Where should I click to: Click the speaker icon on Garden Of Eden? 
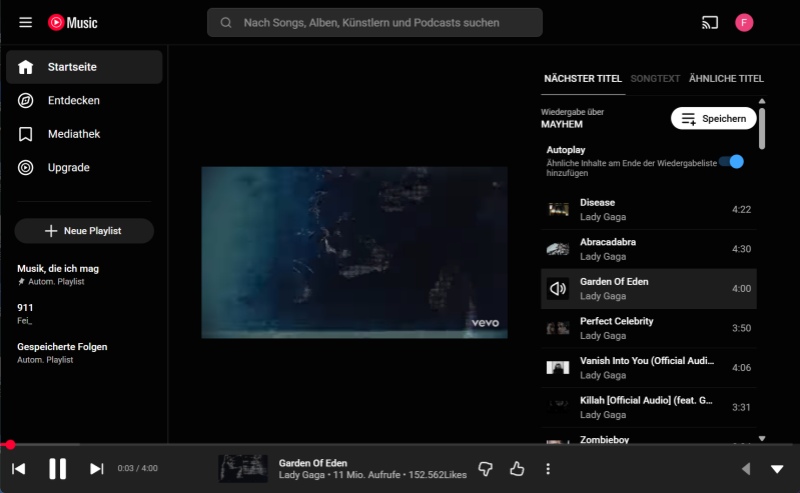[558, 289]
